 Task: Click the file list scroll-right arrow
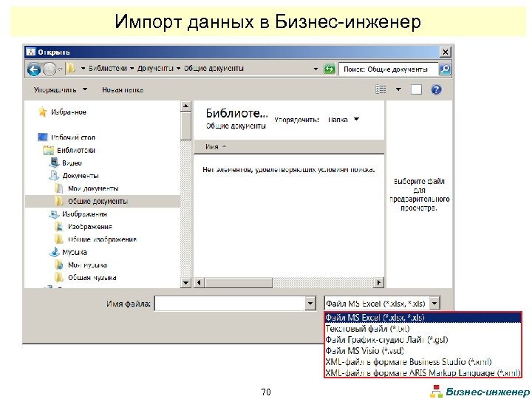pyautogui.click(x=378, y=282)
